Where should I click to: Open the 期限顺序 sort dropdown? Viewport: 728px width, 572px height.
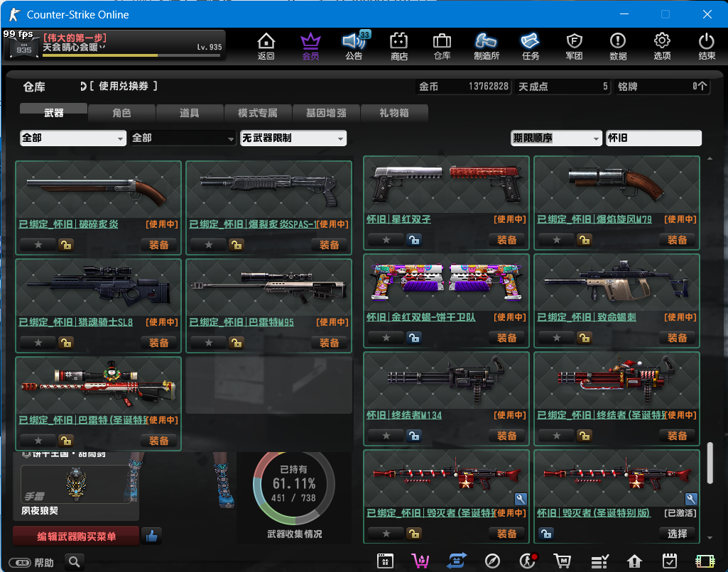tap(556, 138)
